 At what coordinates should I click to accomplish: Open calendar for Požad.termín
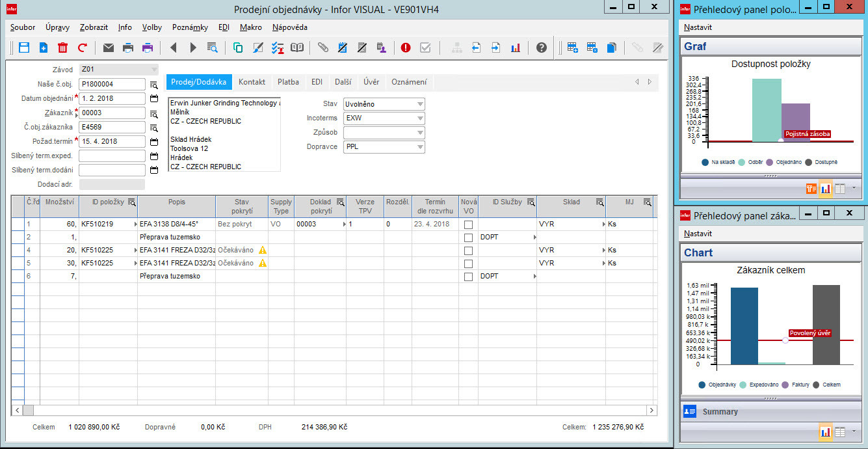pos(154,141)
